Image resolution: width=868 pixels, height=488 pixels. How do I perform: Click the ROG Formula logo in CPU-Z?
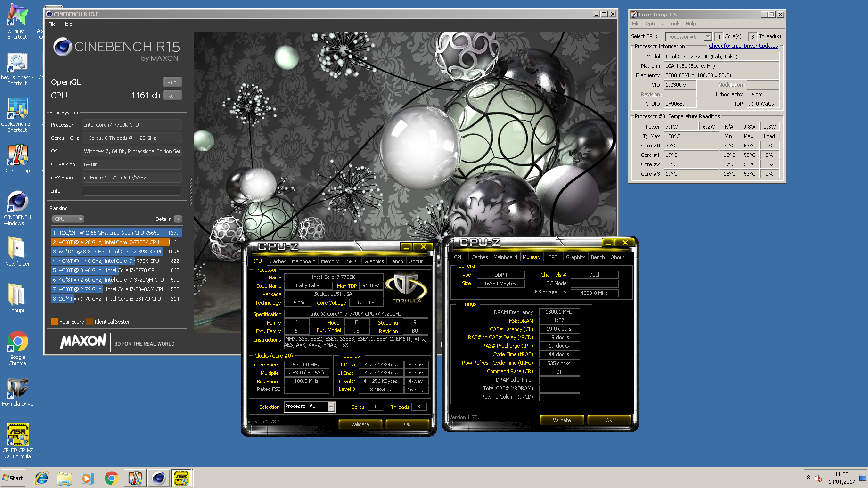pyautogui.click(x=406, y=287)
